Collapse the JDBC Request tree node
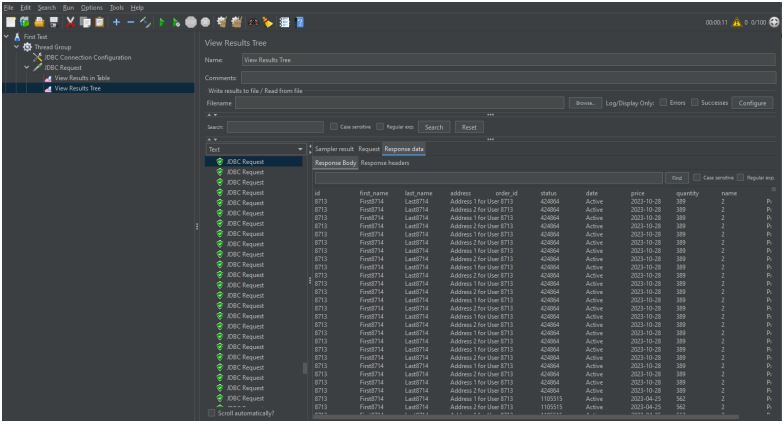This screenshot has width=783, height=426. pos(27,67)
